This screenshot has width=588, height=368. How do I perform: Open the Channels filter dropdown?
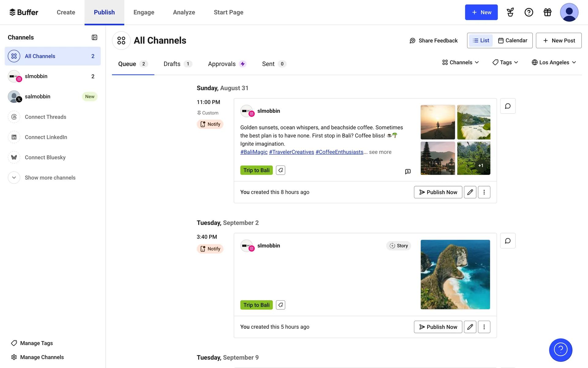(x=460, y=63)
